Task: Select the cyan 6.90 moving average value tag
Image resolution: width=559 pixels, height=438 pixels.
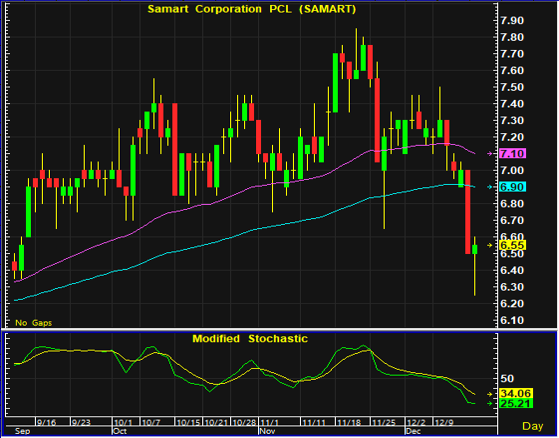Action: tap(513, 187)
